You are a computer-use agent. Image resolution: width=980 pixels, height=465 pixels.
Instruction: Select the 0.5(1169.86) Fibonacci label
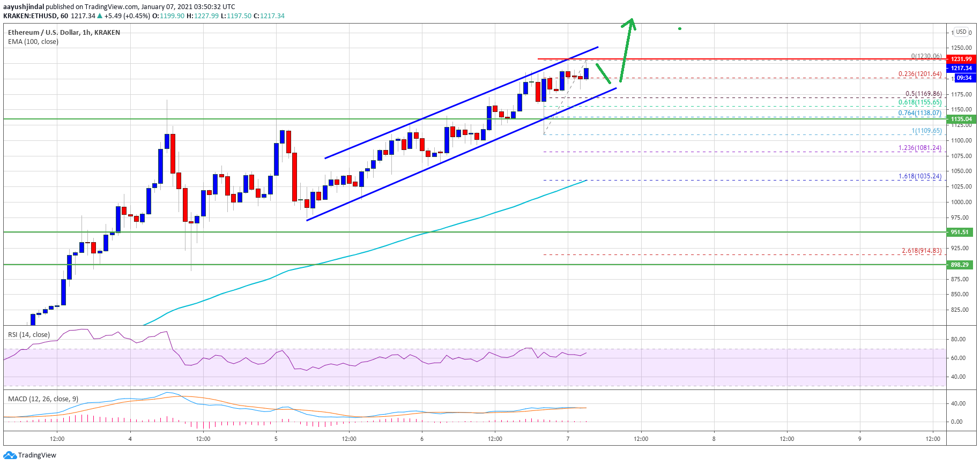[x=923, y=94]
